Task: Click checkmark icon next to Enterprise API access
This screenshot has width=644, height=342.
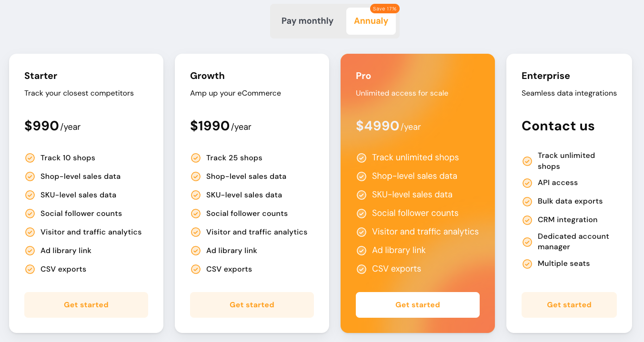Action: (527, 183)
